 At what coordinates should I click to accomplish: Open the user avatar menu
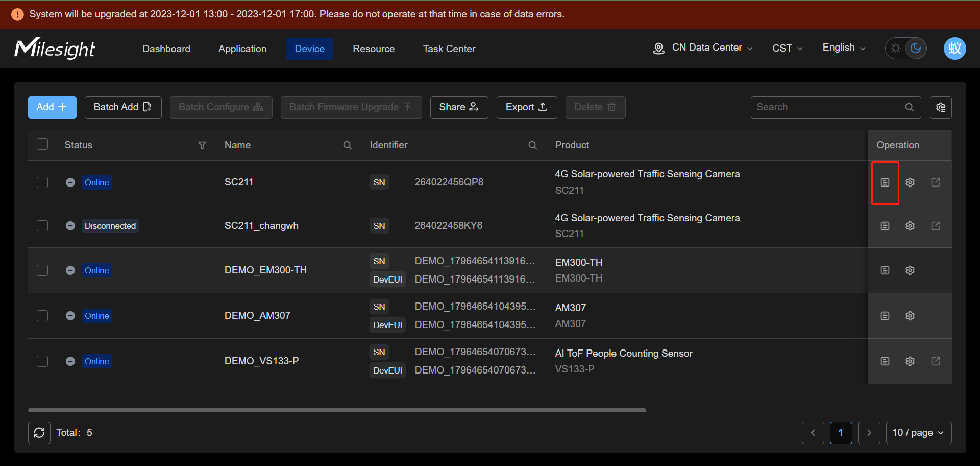(954, 49)
